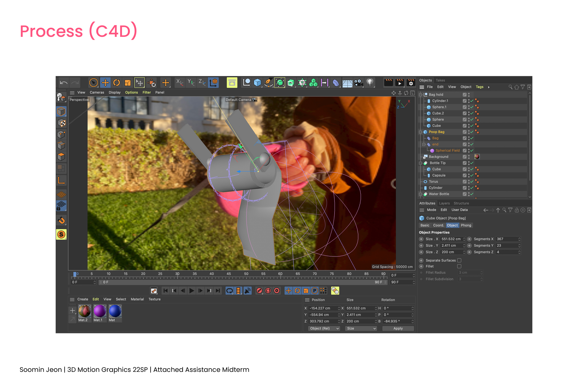Open the Size dropdown in coordinates
The width and height of the screenshot is (588, 392).
pos(361,328)
